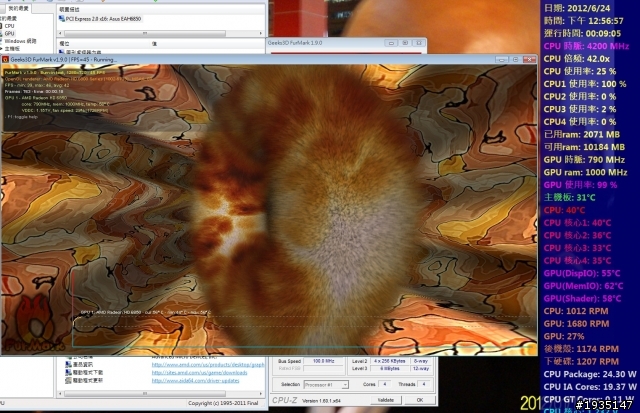Image resolution: width=640 pixels, height=413 pixels.
Task: Select GPU in the AIDA64 tree
Action: coord(9,33)
